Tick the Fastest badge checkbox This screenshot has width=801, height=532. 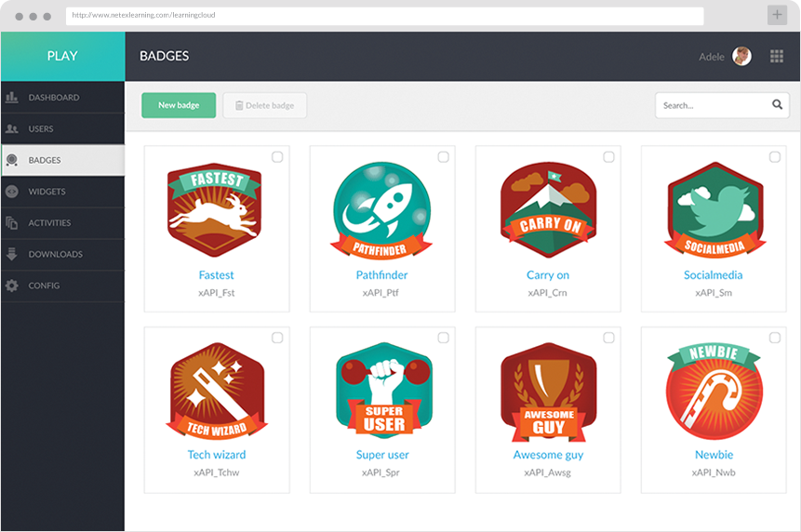277,157
